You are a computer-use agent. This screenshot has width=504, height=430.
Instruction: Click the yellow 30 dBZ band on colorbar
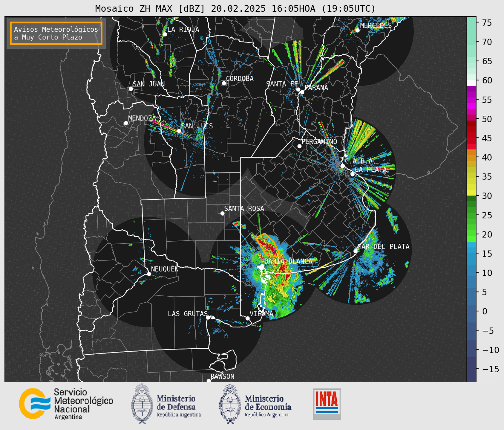[x=471, y=193]
